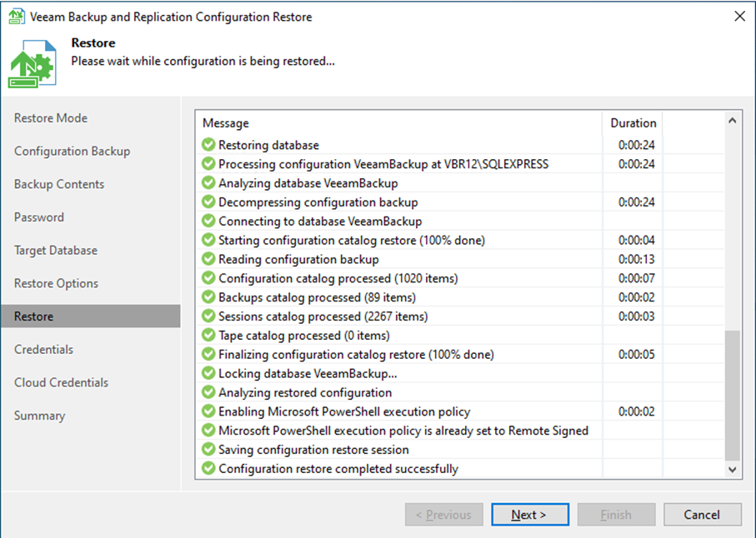Click check icon for Reading configuration backup
The width and height of the screenshot is (756, 538).
coord(208,259)
